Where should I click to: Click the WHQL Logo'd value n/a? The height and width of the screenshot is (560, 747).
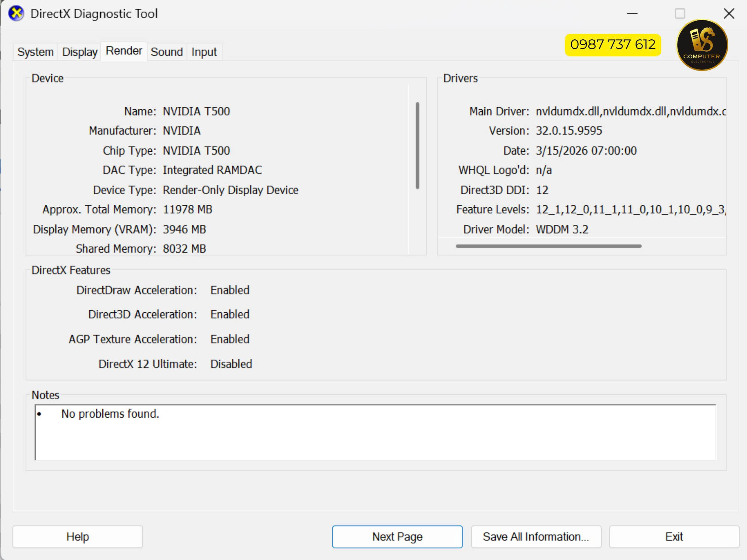pyautogui.click(x=544, y=170)
